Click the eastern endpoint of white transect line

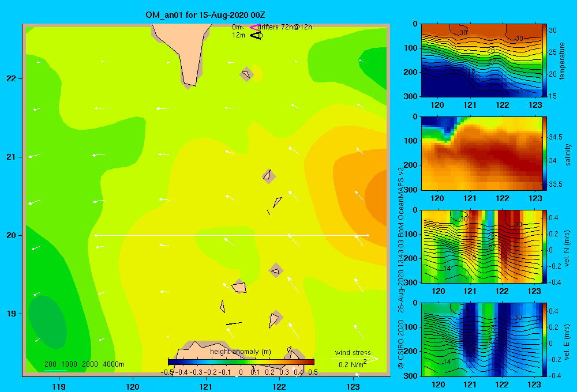click(x=368, y=235)
